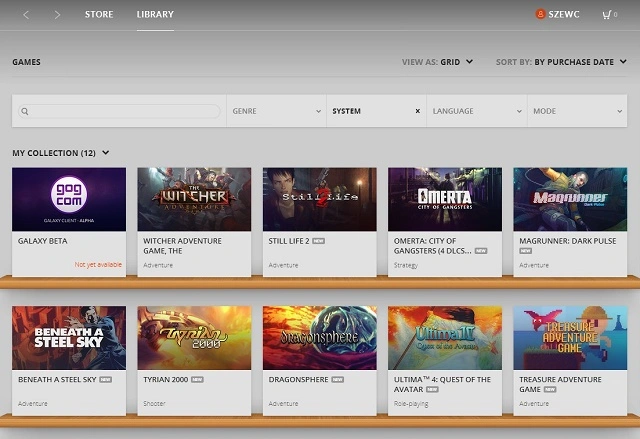Click the NEW badge on Ultima 4
Viewport: 640px width, 439px height.
pyautogui.click(x=432, y=390)
